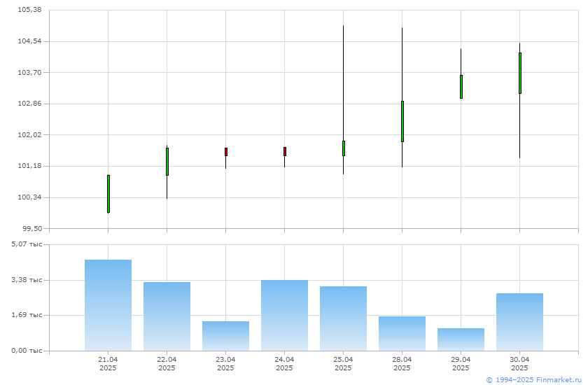Click the 102,86 price axis label

30,104
